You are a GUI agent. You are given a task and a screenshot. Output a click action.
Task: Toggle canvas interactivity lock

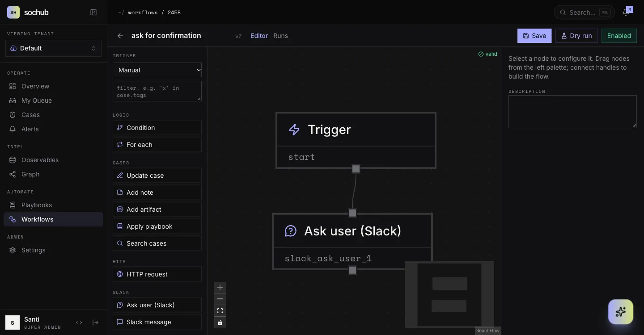pyautogui.click(x=220, y=322)
